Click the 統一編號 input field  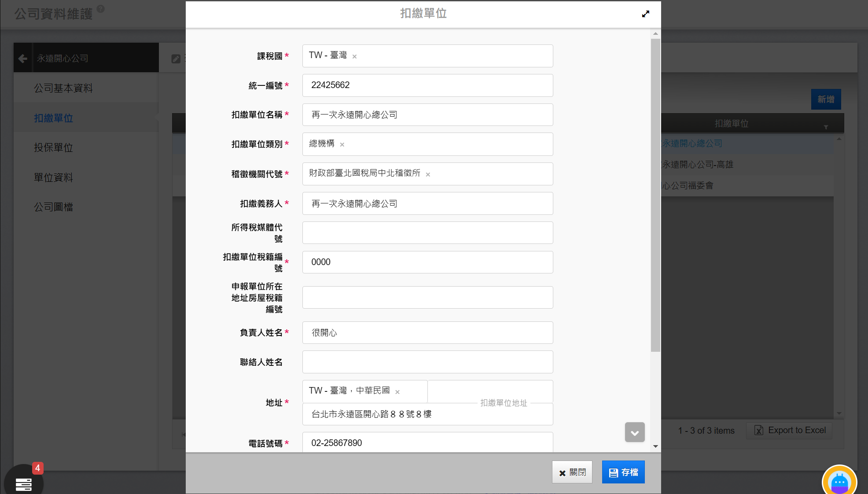pyautogui.click(x=427, y=85)
